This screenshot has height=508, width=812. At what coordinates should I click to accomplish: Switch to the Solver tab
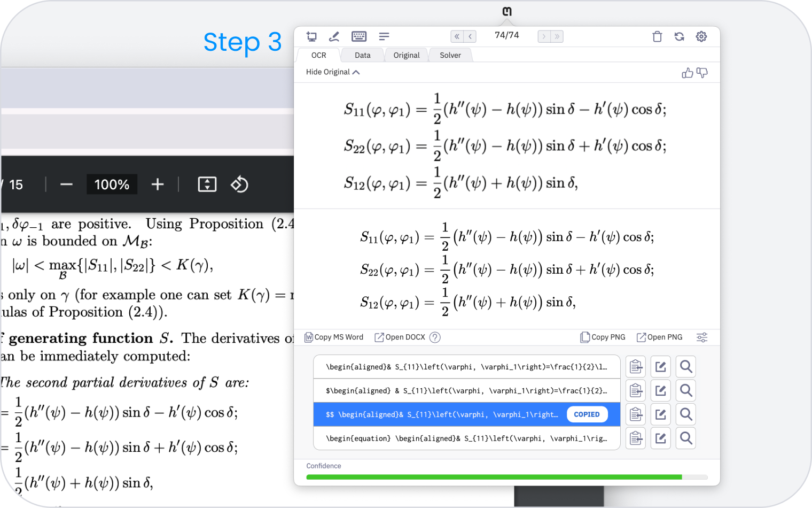pos(450,55)
